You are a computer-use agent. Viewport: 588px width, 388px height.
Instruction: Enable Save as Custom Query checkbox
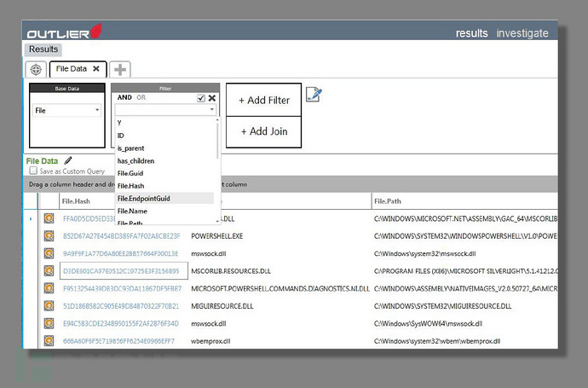(33, 171)
